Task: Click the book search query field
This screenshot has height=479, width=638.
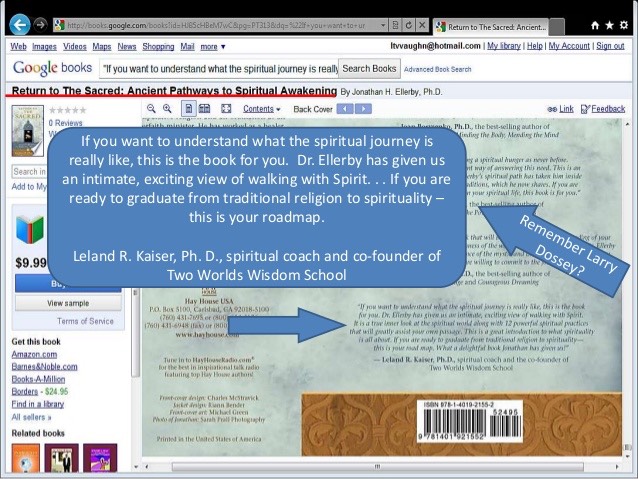Action: pos(219,69)
